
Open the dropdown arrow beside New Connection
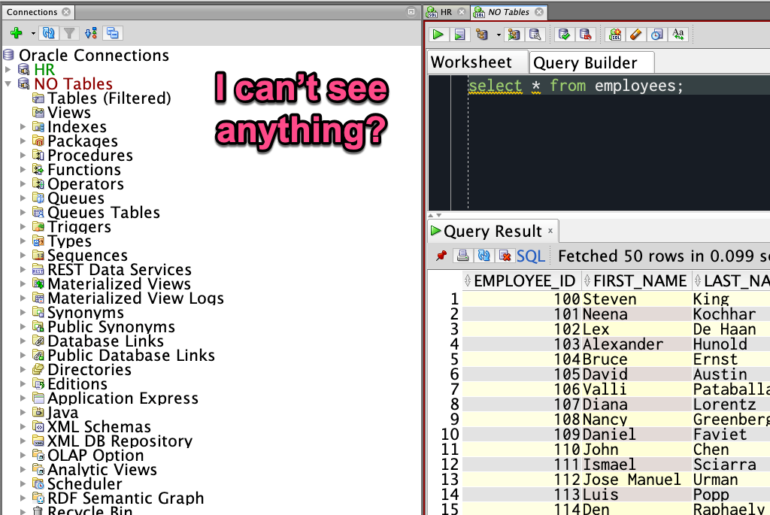pos(33,33)
